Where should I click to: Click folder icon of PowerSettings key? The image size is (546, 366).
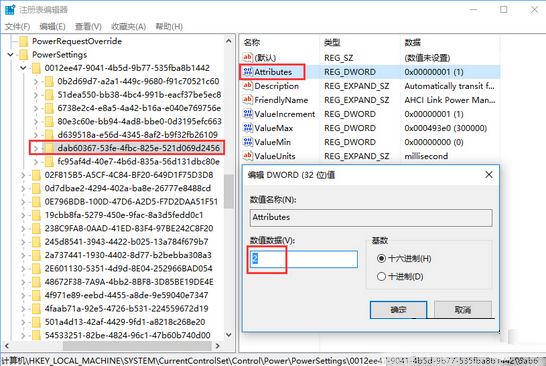[x=24, y=55]
